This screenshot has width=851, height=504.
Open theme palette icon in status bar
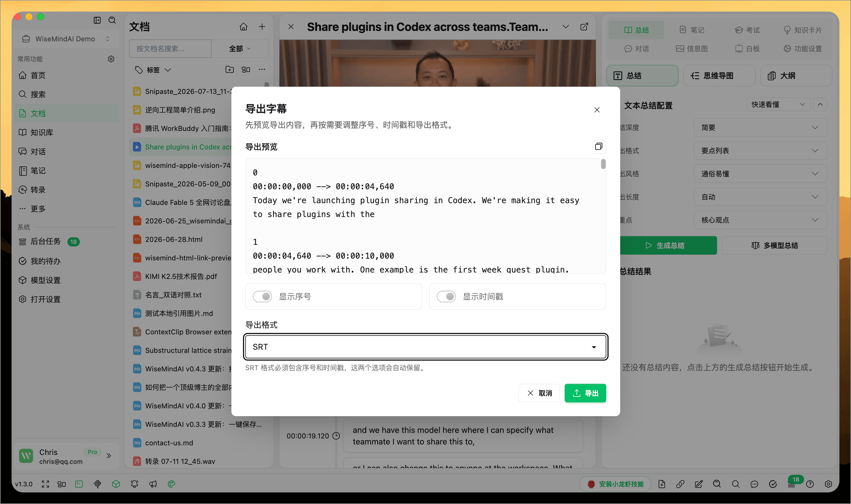click(172, 484)
